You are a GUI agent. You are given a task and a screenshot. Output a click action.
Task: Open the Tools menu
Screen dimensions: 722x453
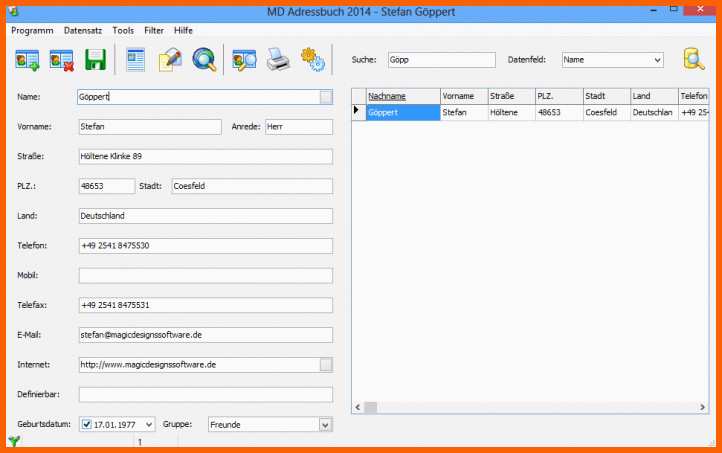[x=123, y=30]
